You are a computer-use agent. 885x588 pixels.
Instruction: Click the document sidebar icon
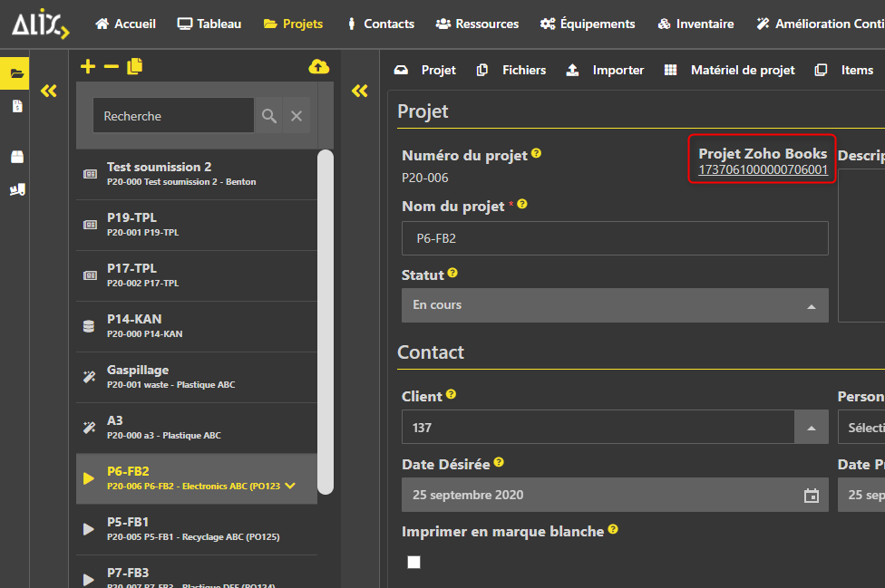[17, 106]
